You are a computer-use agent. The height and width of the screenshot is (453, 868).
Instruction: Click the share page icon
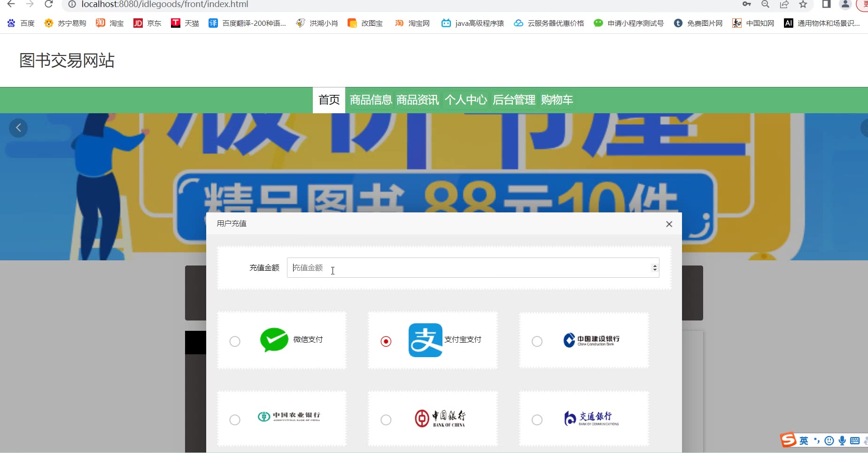(x=784, y=4)
